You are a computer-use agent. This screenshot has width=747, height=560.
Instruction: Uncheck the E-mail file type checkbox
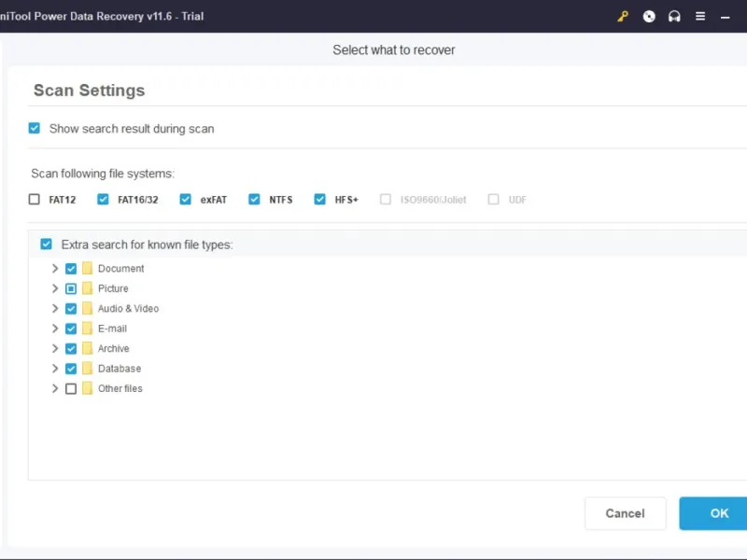click(71, 329)
